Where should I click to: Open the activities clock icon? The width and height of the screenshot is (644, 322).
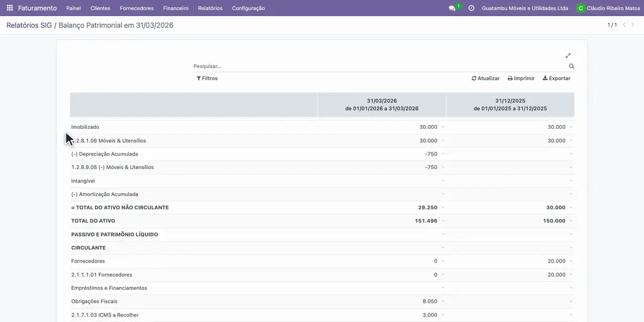471,8
